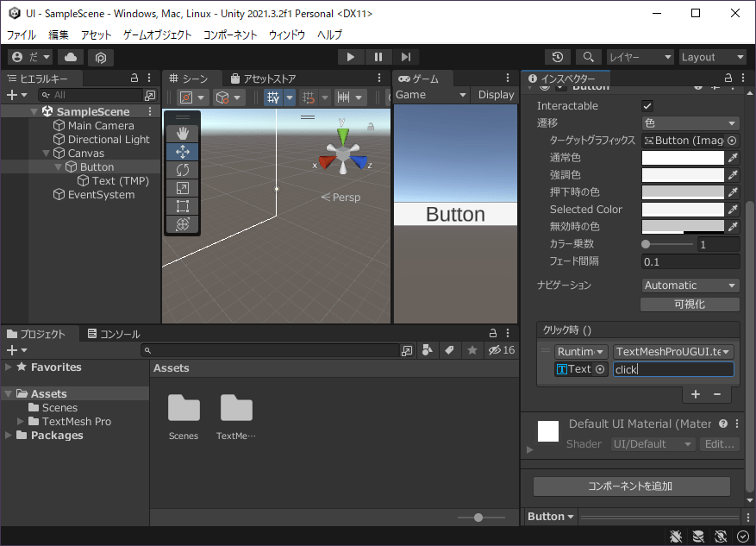
Task: Click the favorites star in Project toolbar
Action: 472,350
